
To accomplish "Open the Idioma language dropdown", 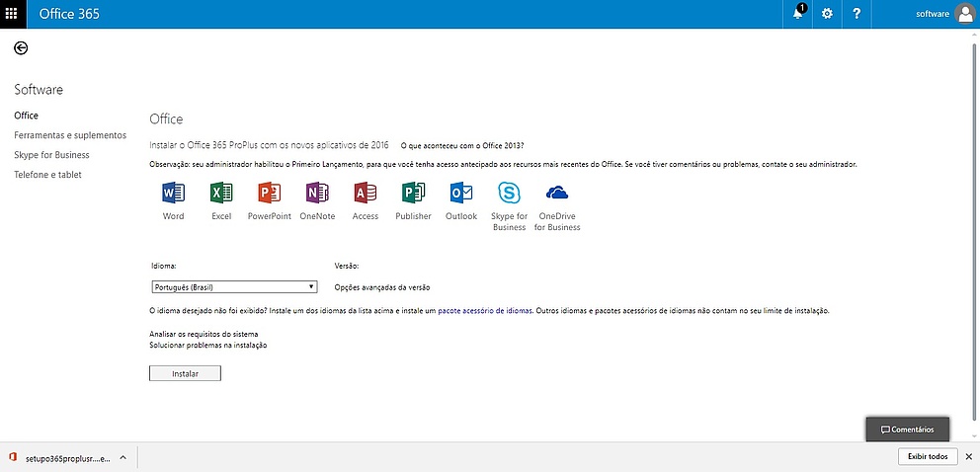I will [x=233, y=287].
